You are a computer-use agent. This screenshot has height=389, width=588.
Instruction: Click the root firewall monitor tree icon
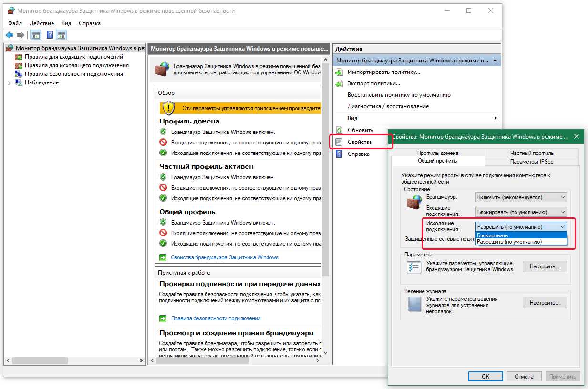pos(10,48)
